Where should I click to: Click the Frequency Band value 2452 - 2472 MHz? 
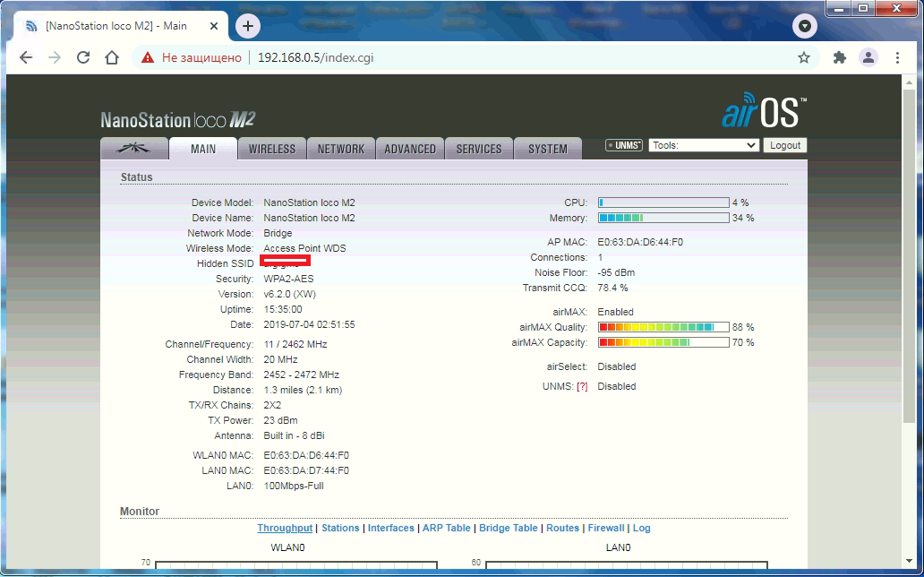coord(301,375)
